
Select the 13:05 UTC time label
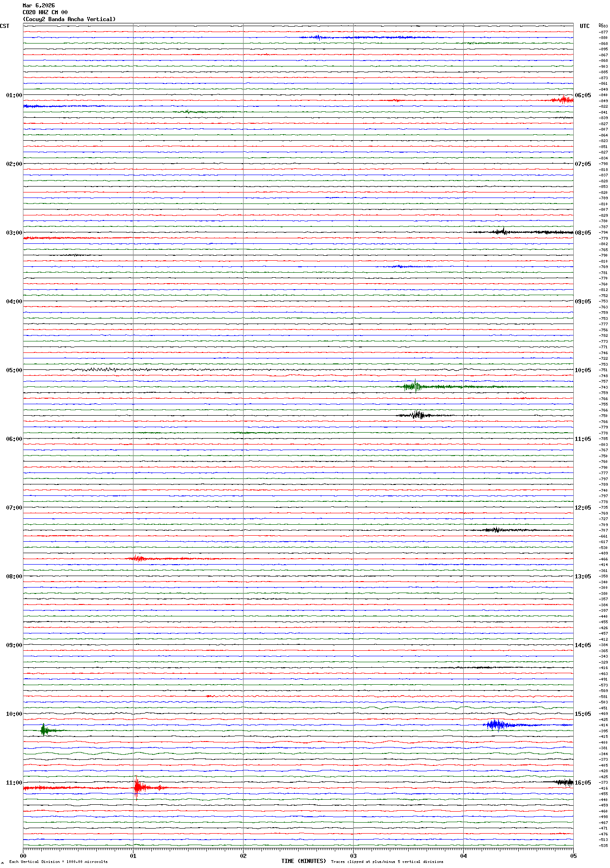pyautogui.click(x=583, y=577)
